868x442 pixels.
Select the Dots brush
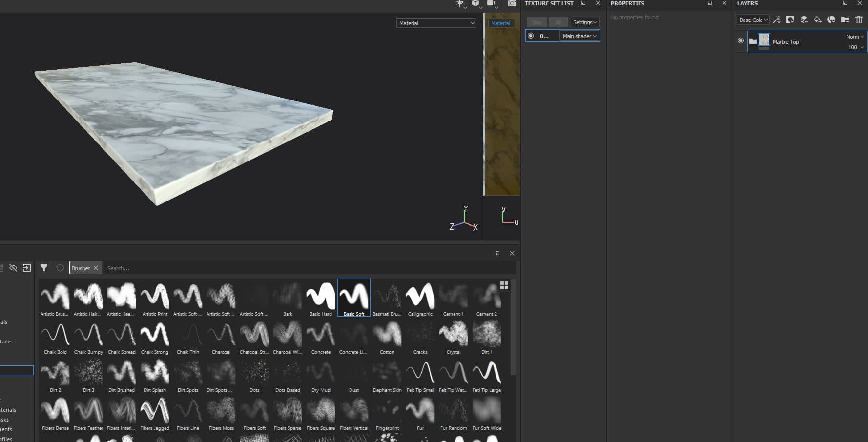tap(254, 375)
